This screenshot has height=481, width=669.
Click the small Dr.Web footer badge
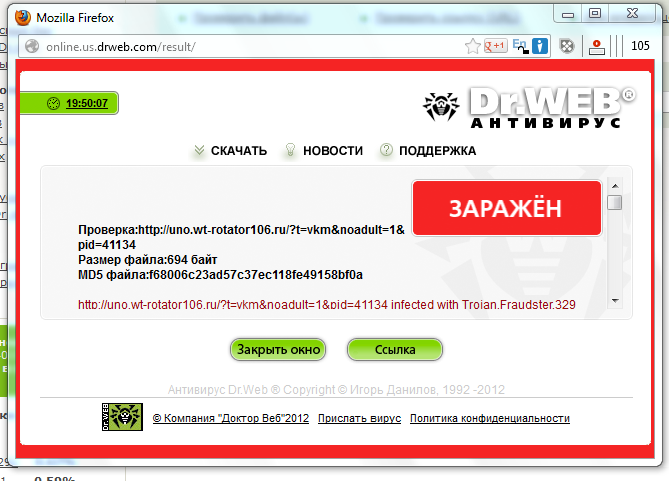[x=121, y=418]
